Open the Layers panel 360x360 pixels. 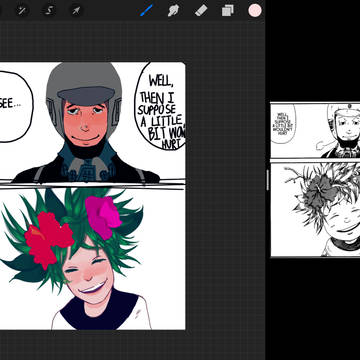coord(228,11)
